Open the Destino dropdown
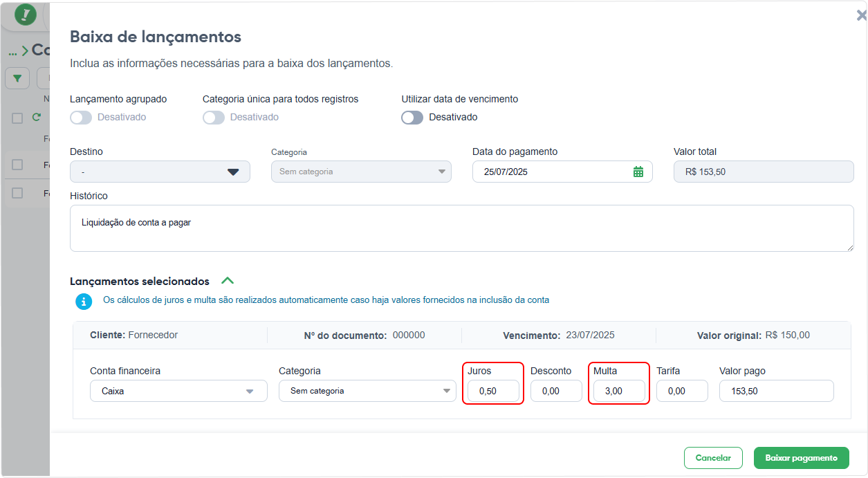 coord(160,172)
